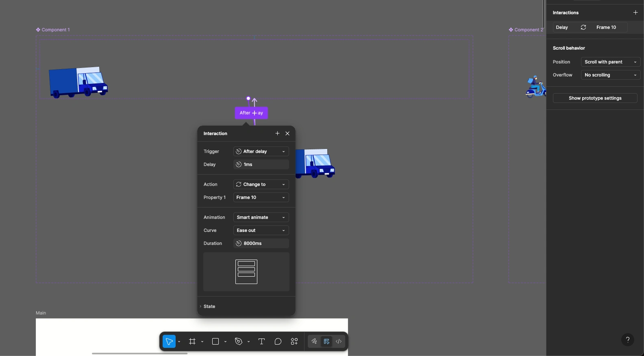
Task: Switch to Draw mode
Action: [314, 341]
